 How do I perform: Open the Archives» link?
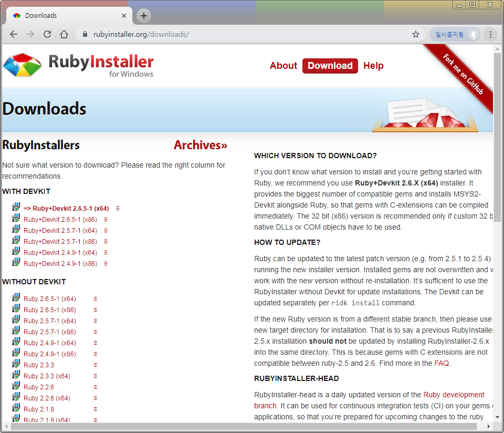[201, 145]
